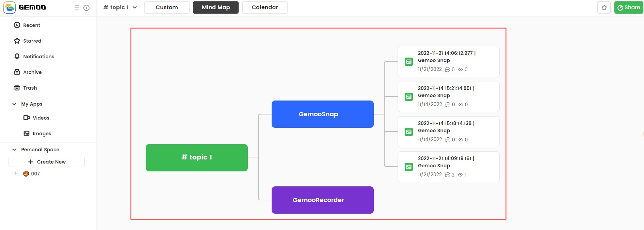
Task: Open the Archive section
Action: (x=28, y=72)
